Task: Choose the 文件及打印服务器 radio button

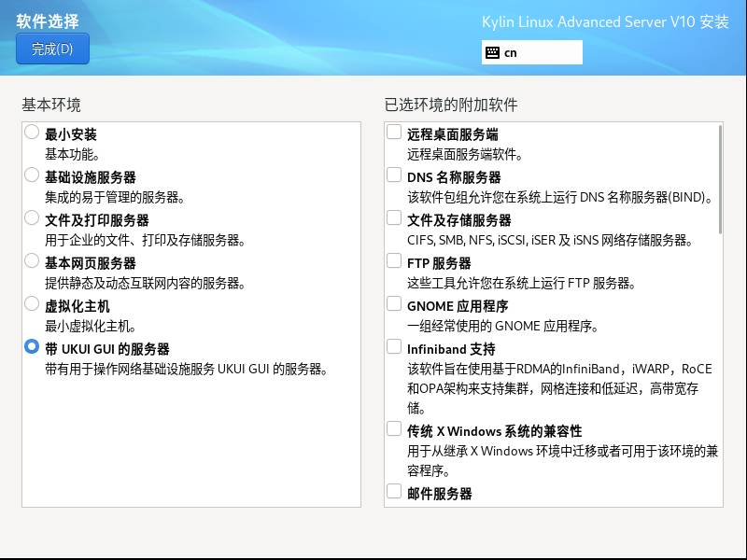Action: (x=32, y=218)
